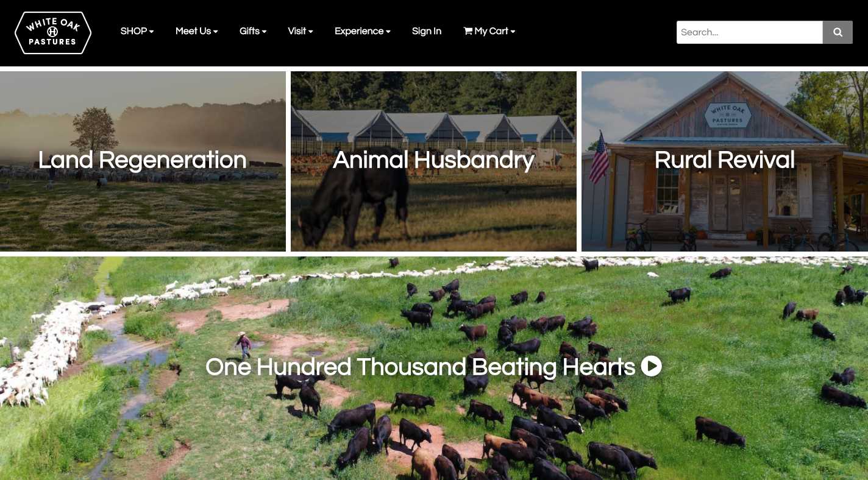Open the Animal Husbandry tile
Image resolution: width=868 pixels, height=480 pixels.
(433, 161)
